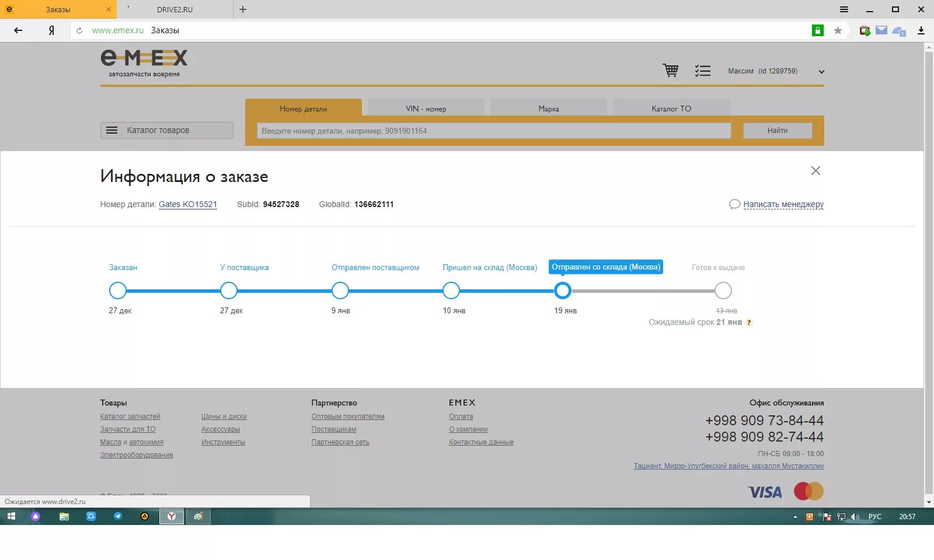Switch to the Каталог ТО tab
Viewport: 934px width, 560px height.
tap(671, 108)
